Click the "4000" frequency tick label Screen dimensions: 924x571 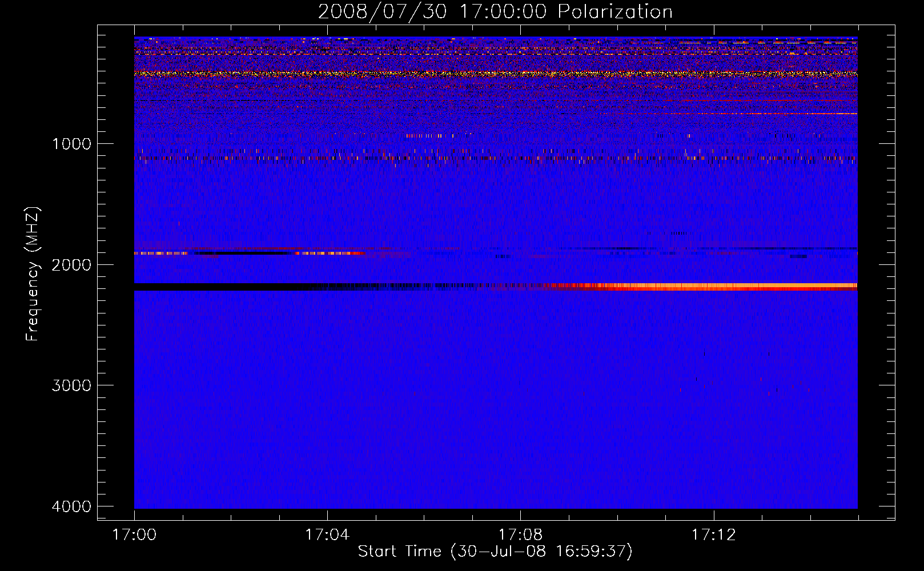(71, 506)
